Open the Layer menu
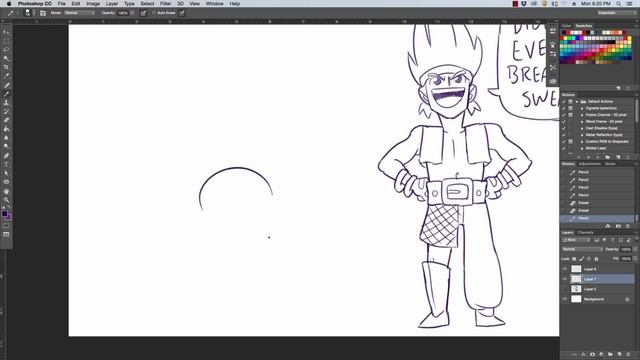Viewport: 640px width, 360px height. point(112,4)
